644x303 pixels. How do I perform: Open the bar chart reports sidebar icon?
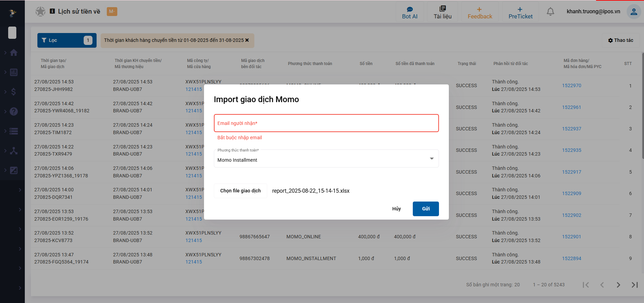point(14,72)
